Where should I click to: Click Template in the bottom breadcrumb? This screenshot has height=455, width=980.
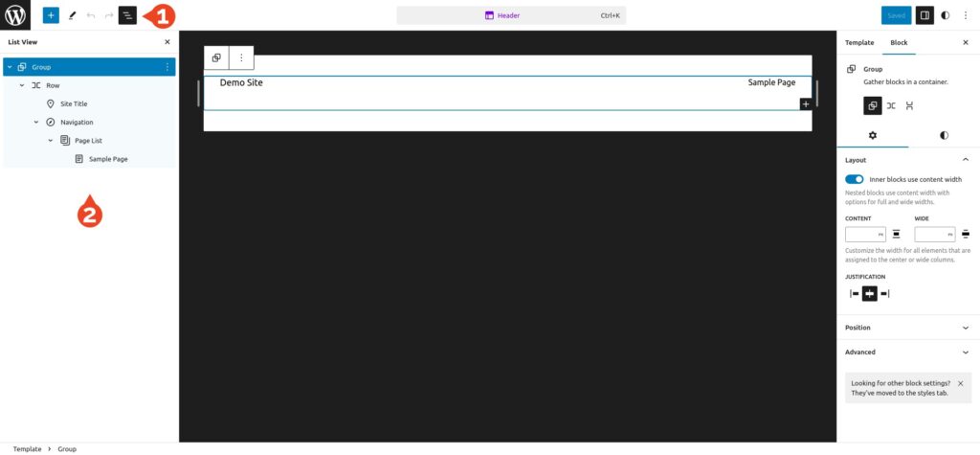pyautogui.click(x=28, y=449)
